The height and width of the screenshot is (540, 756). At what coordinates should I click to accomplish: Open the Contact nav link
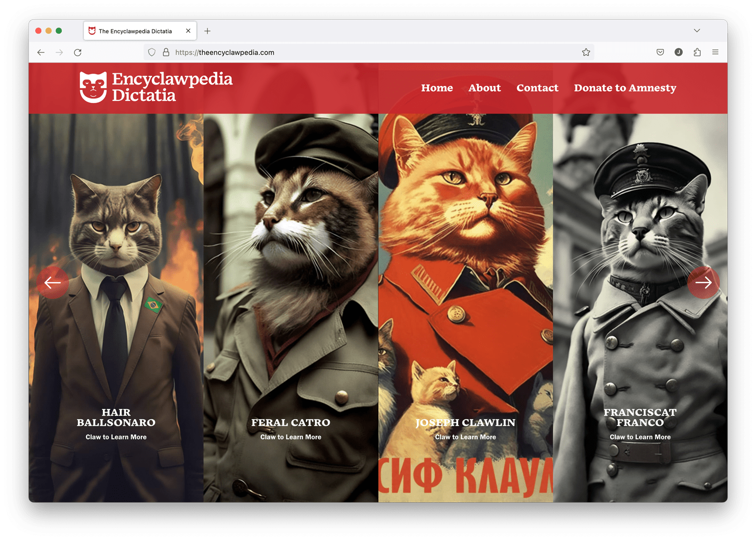pos(537,88)
